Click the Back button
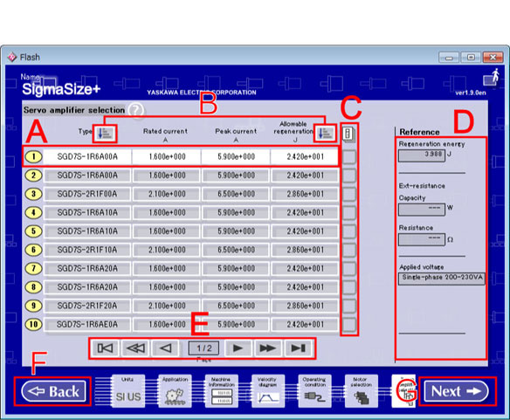 point(53,391)
